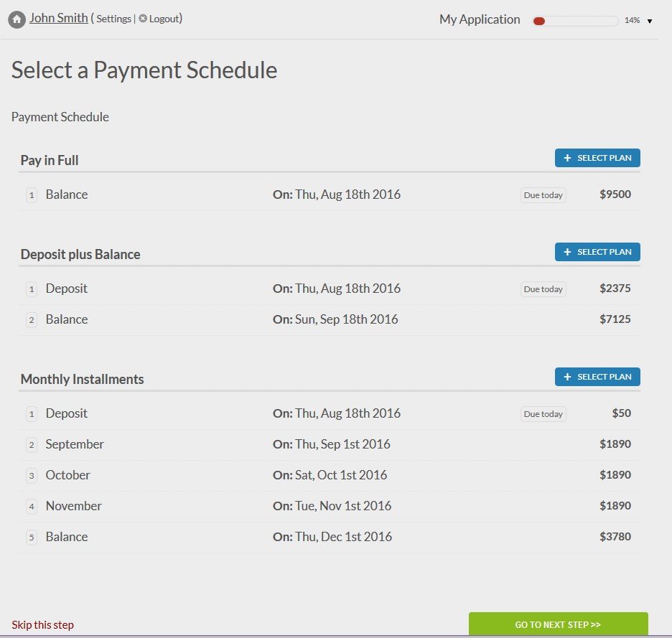Click the September $1890 amount
This screenshot has height=638, width=672.
click(x=615, y=444)
